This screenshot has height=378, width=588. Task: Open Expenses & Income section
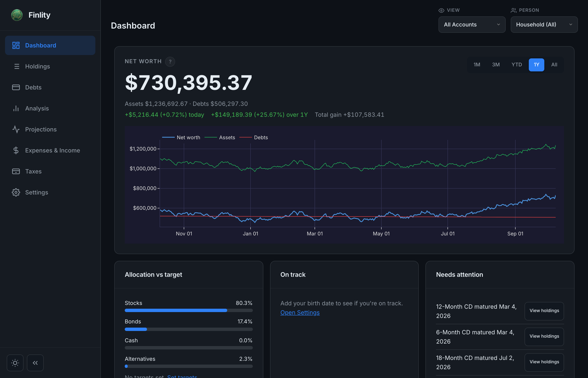tap(50, 150)
